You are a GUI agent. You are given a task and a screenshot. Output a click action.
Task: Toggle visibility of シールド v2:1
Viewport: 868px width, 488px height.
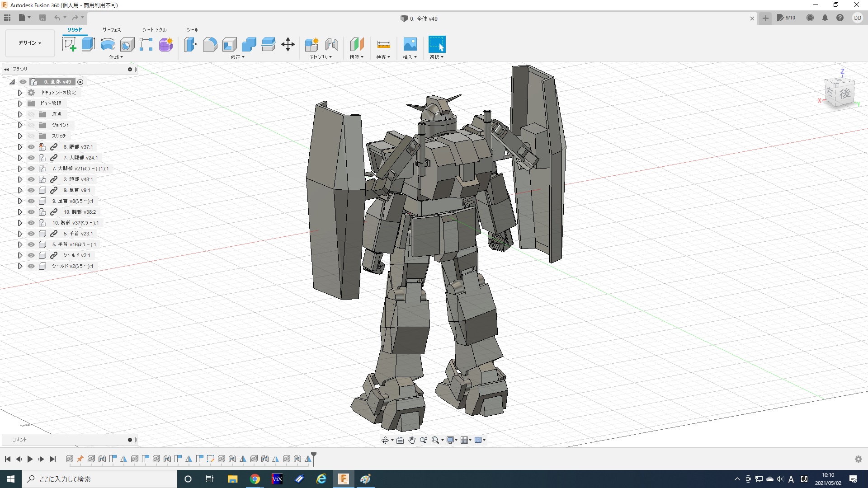pos(31,255)
